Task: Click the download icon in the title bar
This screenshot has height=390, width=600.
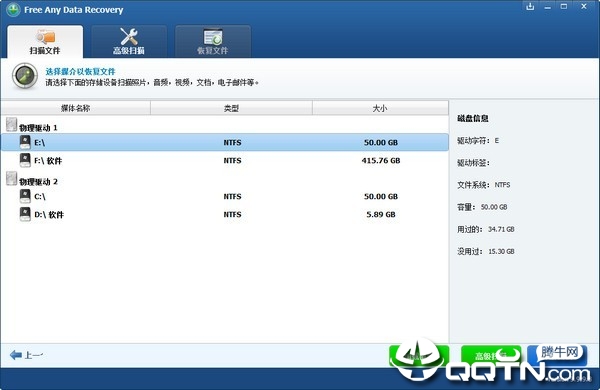Action: click(x=530, y=7)
